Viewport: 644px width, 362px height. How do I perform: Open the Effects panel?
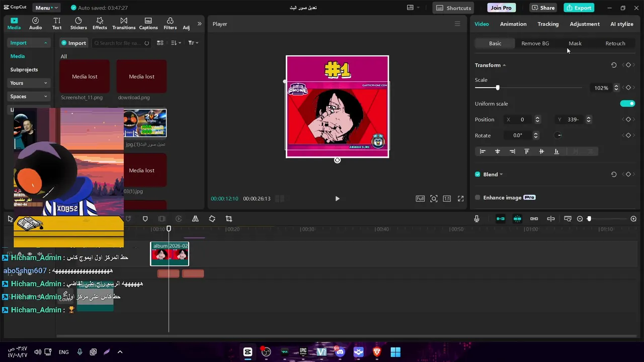[x=100, y=24]
